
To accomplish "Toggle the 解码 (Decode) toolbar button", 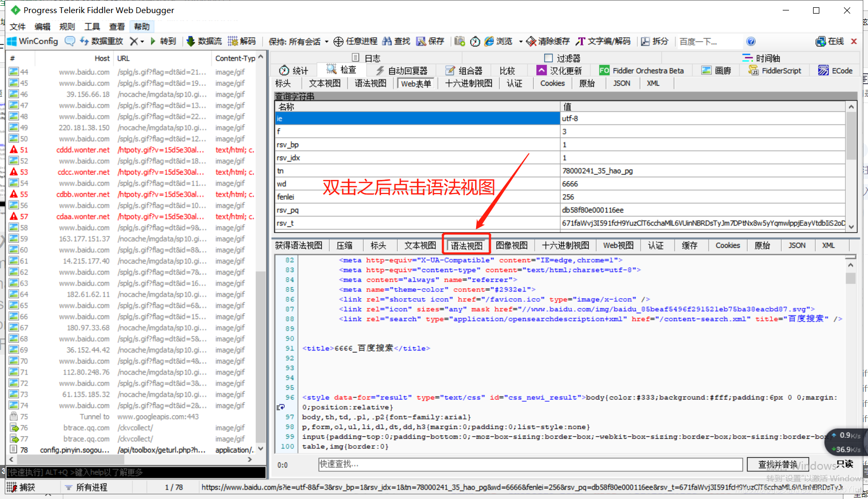I will [242, 41].
